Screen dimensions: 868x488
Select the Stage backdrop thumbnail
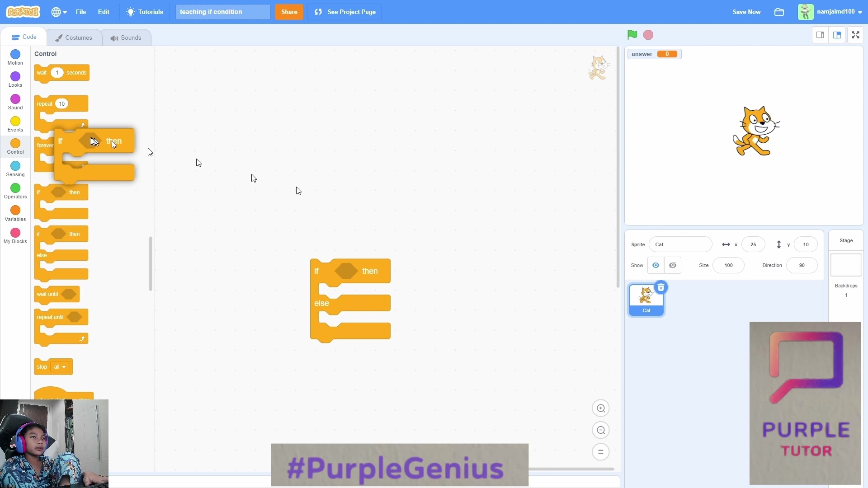click(x=846, y=265)
